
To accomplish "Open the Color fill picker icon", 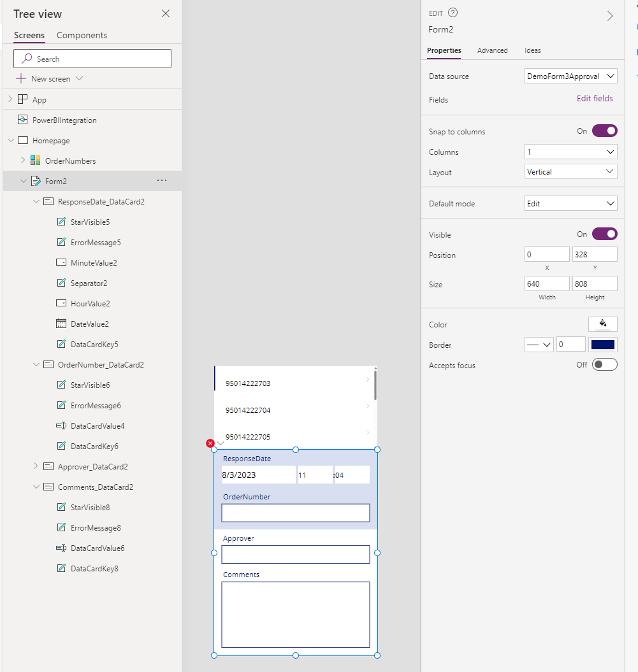I will [602, 324].
